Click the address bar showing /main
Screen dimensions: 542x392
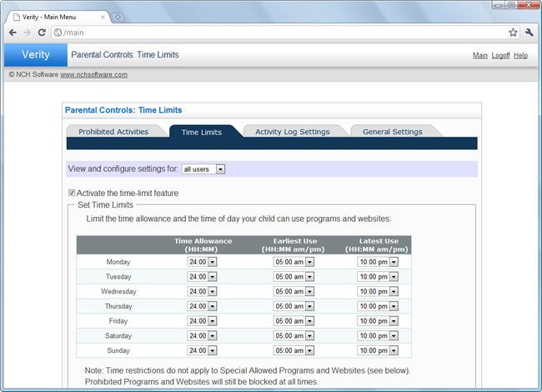280,33
